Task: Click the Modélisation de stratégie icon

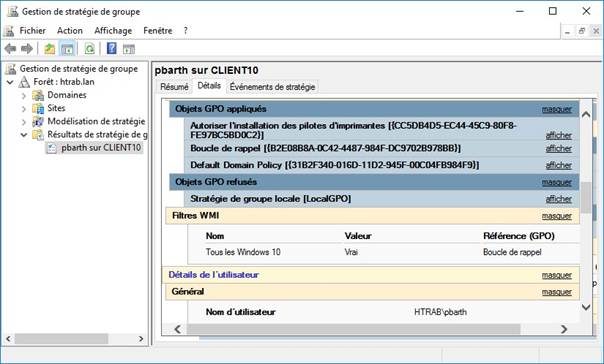Action: point(38,121)
